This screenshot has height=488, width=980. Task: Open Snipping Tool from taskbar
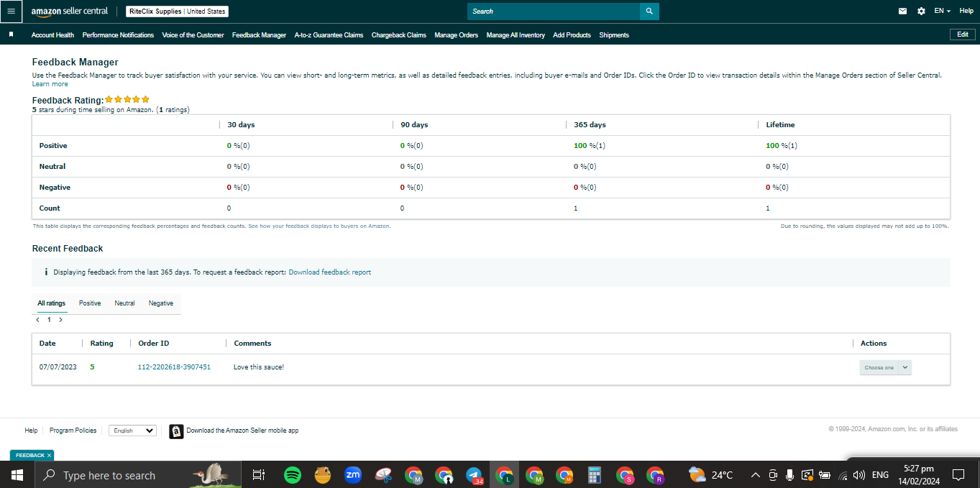[x=383, y=475]
